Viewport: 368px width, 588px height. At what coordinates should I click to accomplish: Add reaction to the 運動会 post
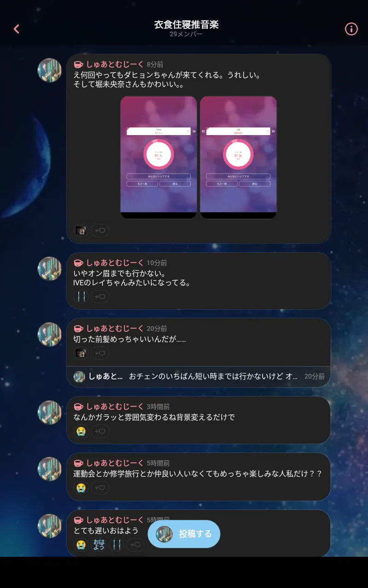pyautogui.click(x=100, y=488)
